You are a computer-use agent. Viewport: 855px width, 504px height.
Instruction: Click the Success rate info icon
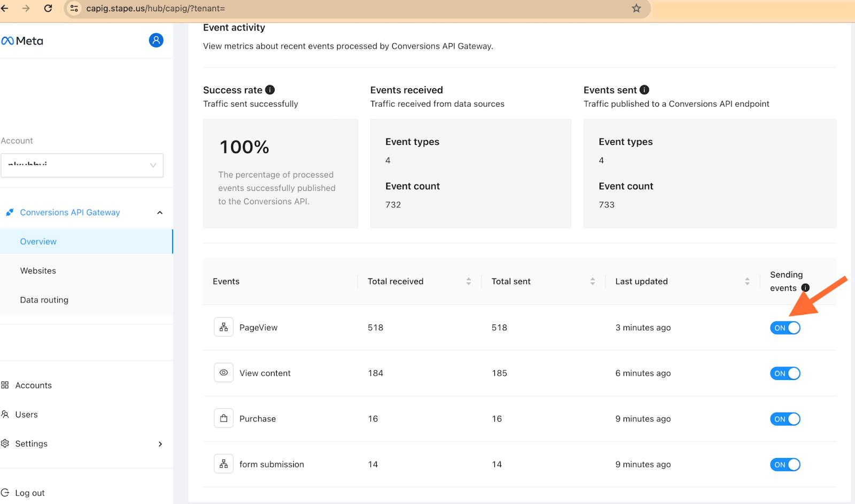click(270, 90)
